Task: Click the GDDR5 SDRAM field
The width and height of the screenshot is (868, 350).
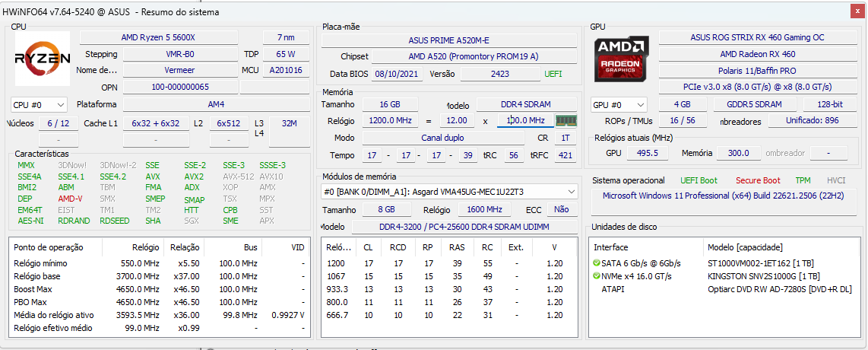Action: tap(755, 104)
